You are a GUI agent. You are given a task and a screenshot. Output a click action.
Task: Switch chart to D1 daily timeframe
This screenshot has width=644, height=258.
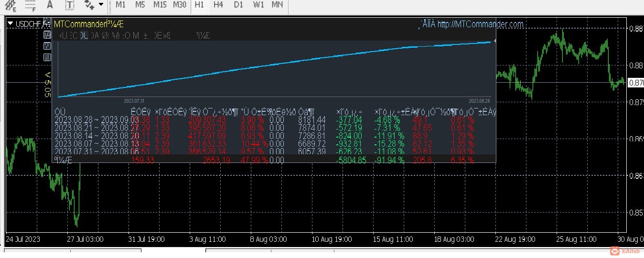tap(238, 5)
